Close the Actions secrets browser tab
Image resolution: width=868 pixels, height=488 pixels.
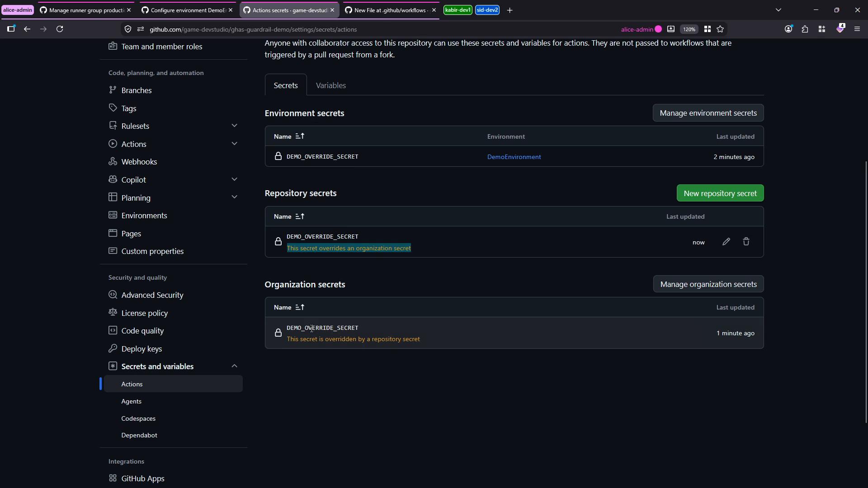click(x=332, y=10)
